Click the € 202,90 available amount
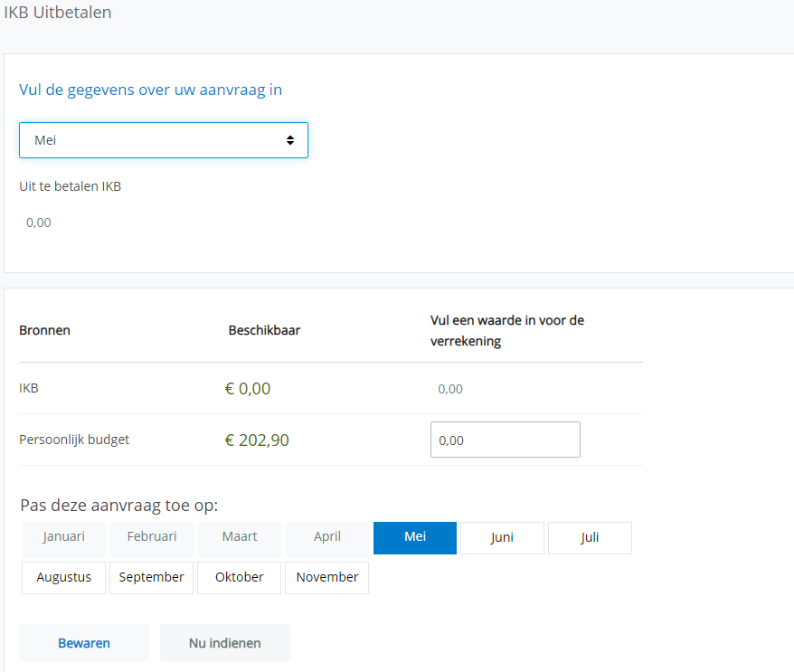794x672 pixels. (257, 440)
